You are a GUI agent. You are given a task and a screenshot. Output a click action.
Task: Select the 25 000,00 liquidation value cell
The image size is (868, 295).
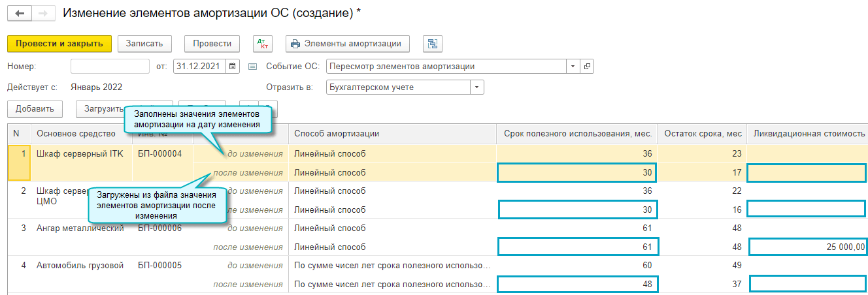[809, 247]
